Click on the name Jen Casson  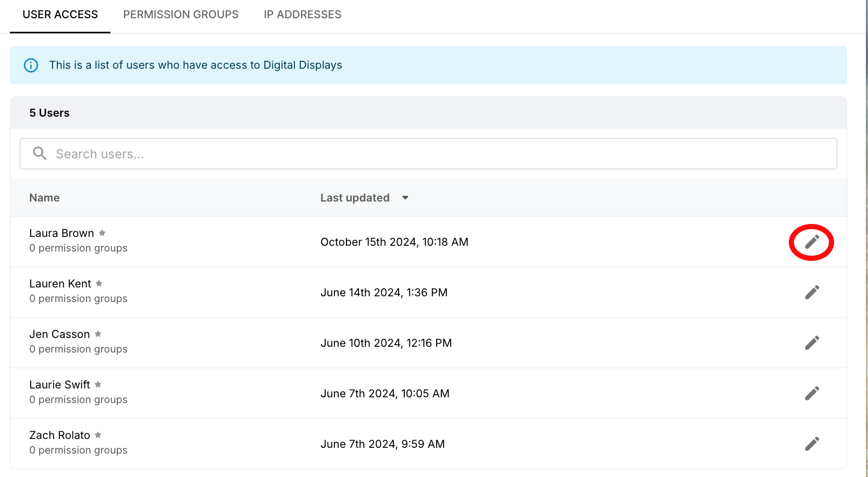[x=59, y=334]
